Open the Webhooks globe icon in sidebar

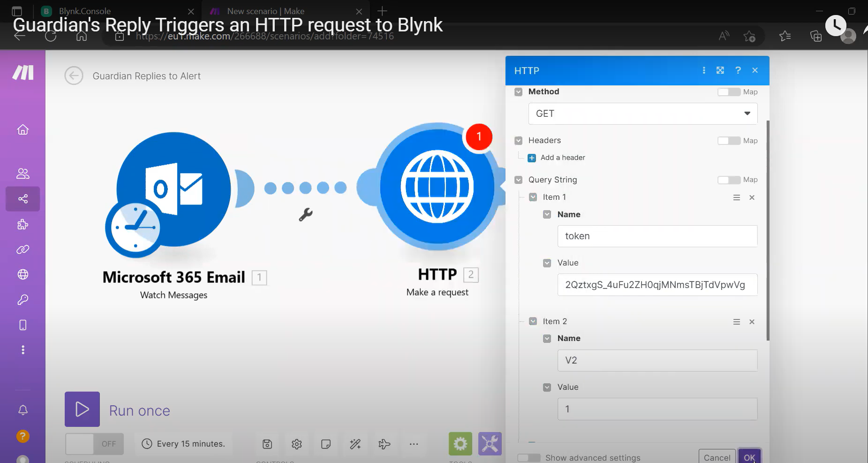23,274
